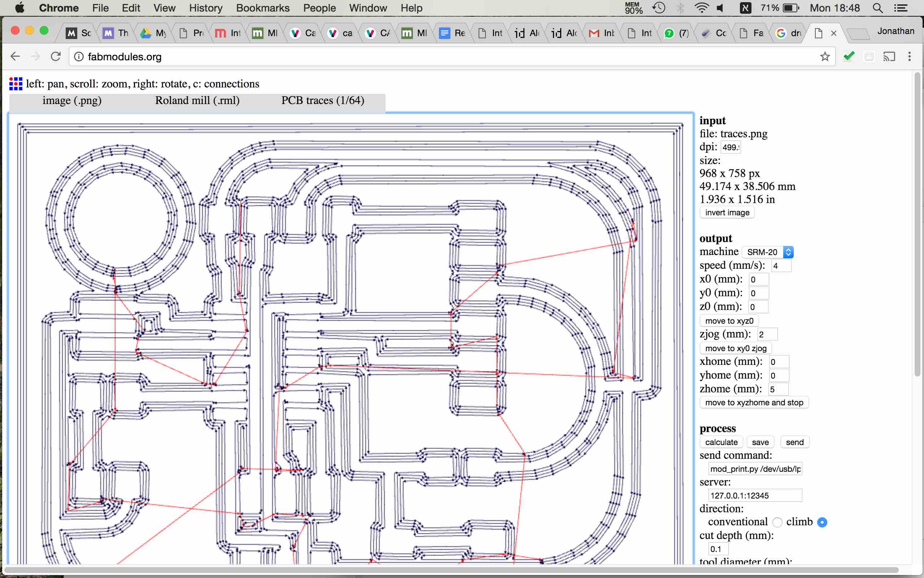Click the dpi input field
The image size is (924, 578).
click(731, 147)
